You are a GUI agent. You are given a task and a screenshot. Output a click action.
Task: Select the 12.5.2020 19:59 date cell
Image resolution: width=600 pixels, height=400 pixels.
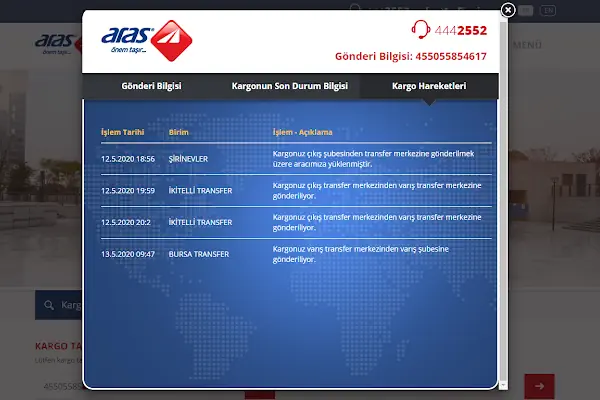128,191
